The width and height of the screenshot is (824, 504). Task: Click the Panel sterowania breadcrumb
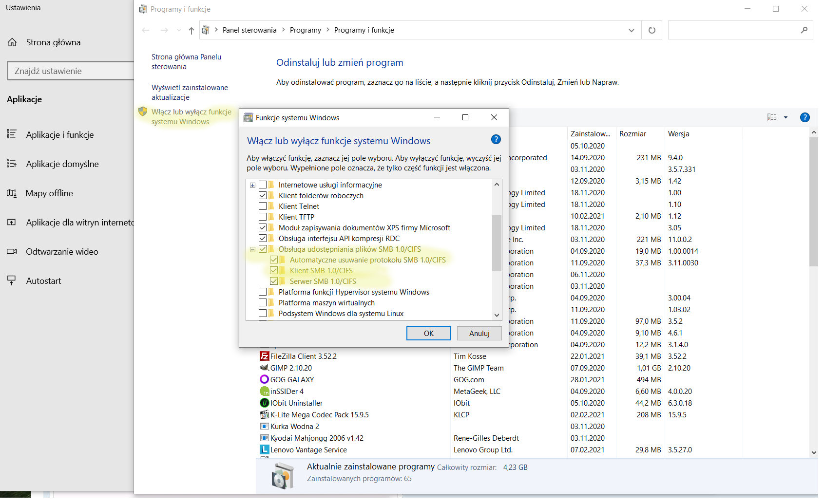[x=249, y=30]
